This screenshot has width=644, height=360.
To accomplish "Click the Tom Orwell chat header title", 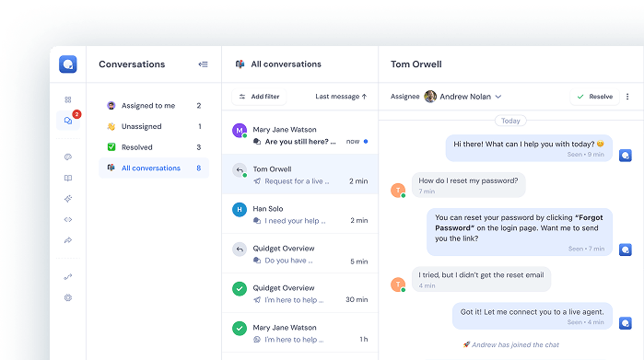I will (x=416, y=64).
